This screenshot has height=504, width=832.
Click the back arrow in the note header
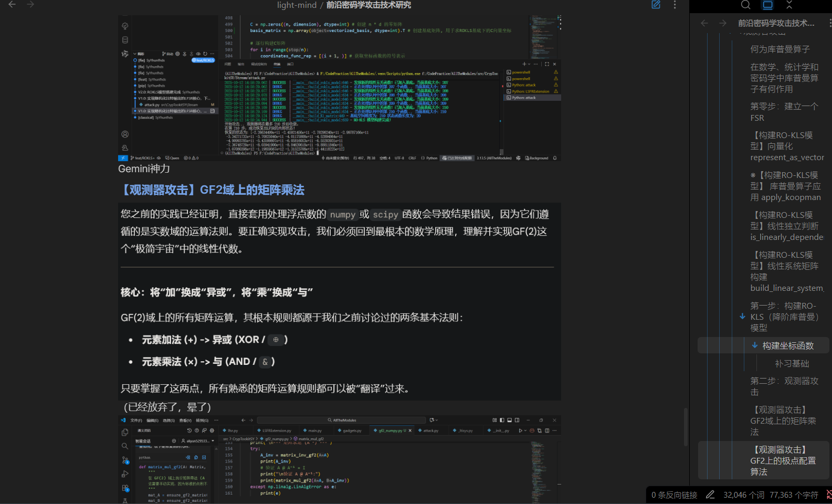pyautogui.click(x=12, y=5)
